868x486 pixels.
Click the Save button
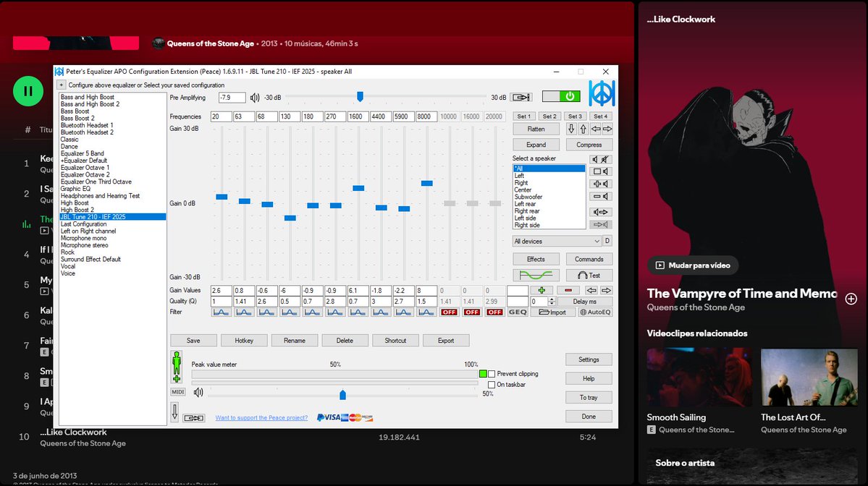(193, 341)
